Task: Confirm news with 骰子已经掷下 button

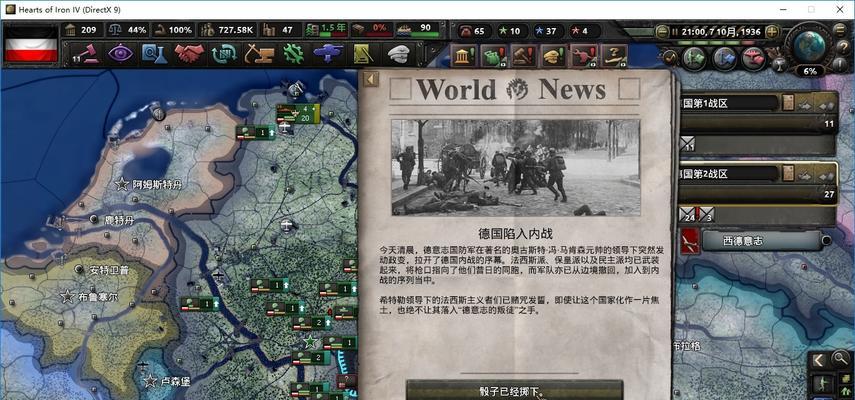Action: [514, 390]
